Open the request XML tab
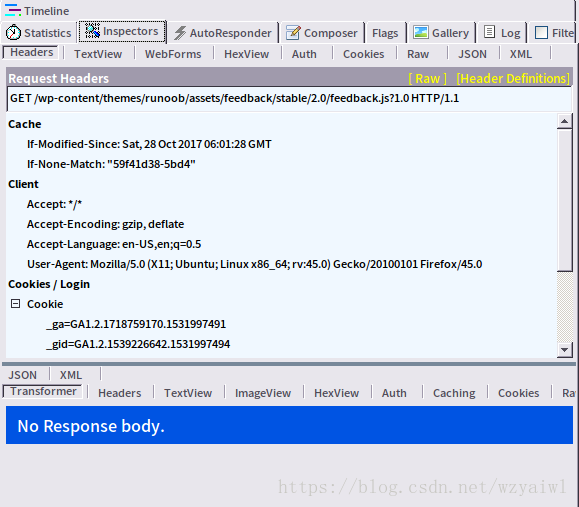The width and height of the screenshot is (579, 507). 521,54
